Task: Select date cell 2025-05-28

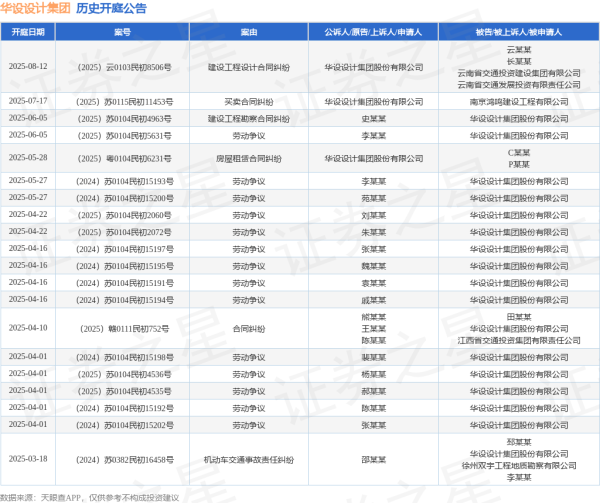Action: (x=28, y=158)
